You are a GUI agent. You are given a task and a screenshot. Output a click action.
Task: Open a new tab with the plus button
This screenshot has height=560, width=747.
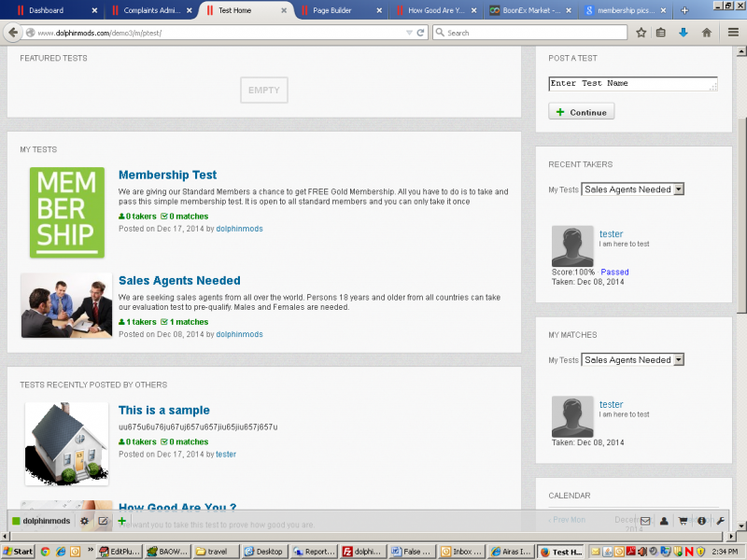pos(684,10)
